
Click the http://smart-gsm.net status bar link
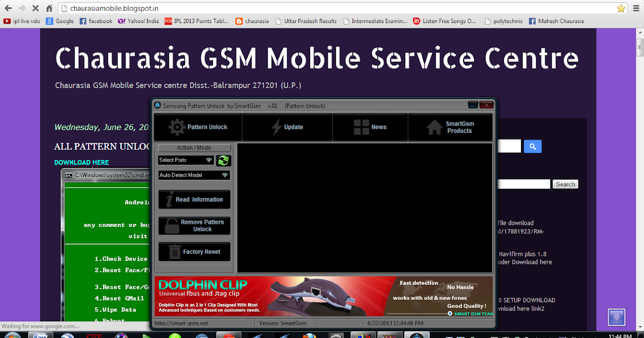(181, 324)
